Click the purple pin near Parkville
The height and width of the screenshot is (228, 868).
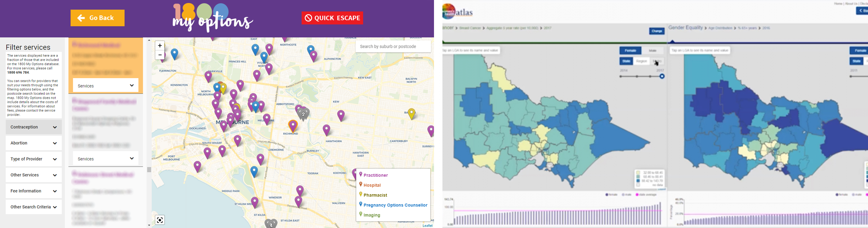pos(208,77)
